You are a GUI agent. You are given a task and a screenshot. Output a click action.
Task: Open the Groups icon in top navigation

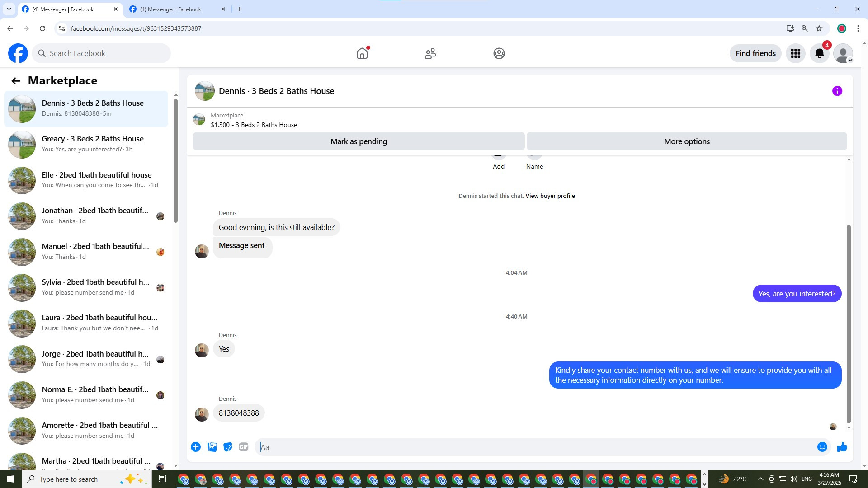coord(499,53)
